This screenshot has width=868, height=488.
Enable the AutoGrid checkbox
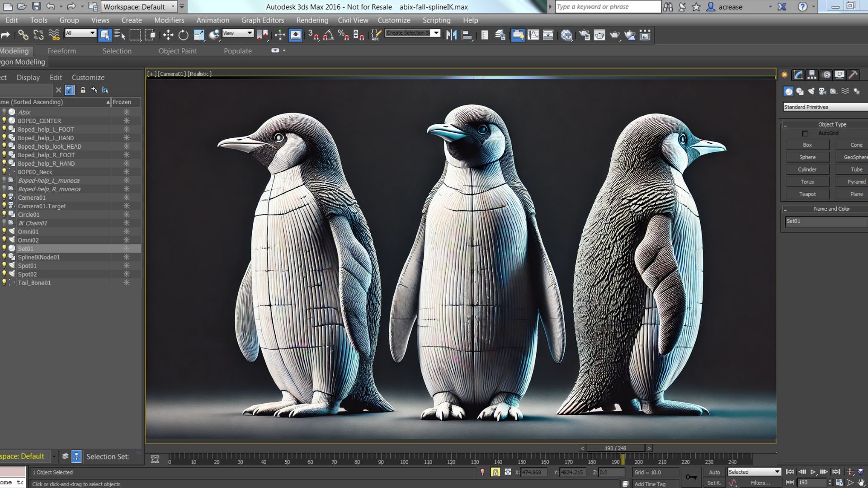pyautogui.click(x=805, y=133)
